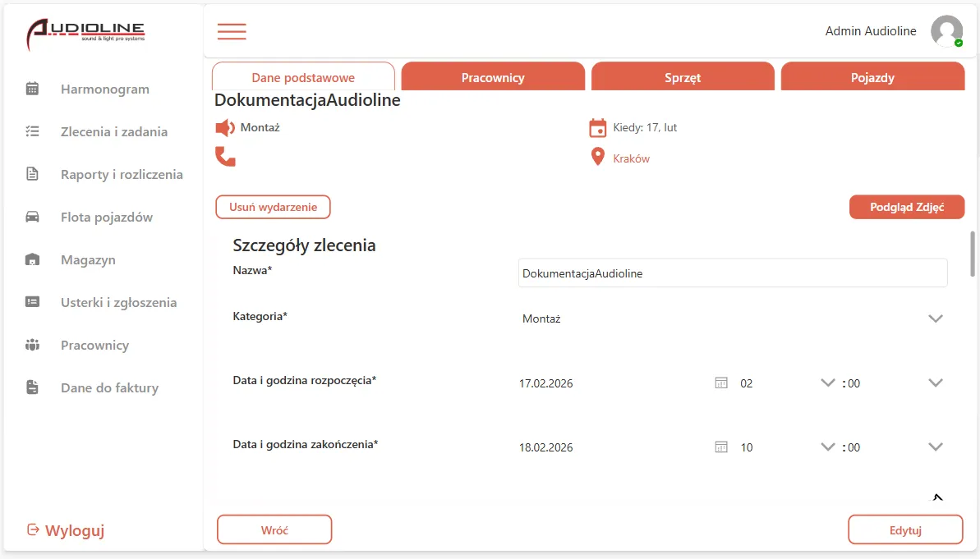The height and width of the screenshot is (559, 980).
Task: Click the megaphone icon beside Montaż
Action: coord(225,128)
